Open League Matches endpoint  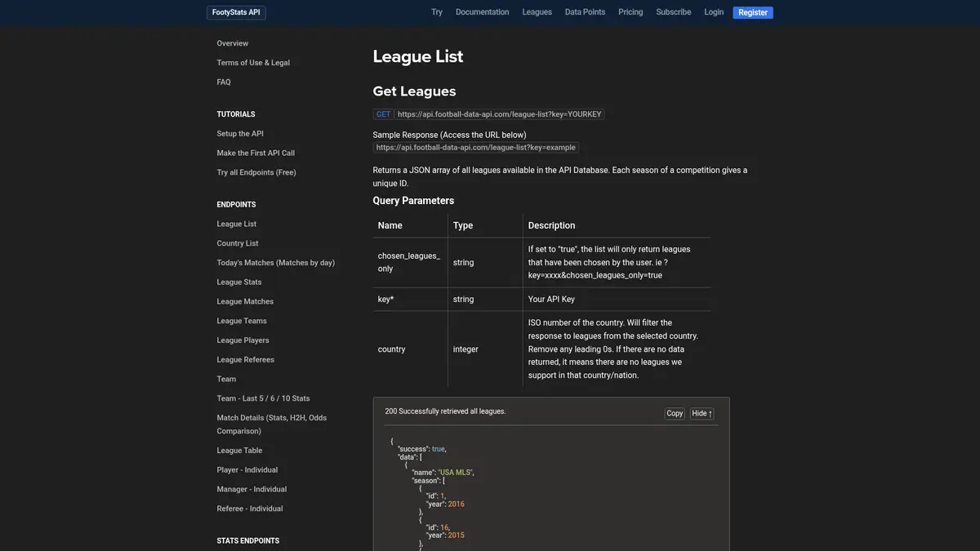[x=245, y=302]
